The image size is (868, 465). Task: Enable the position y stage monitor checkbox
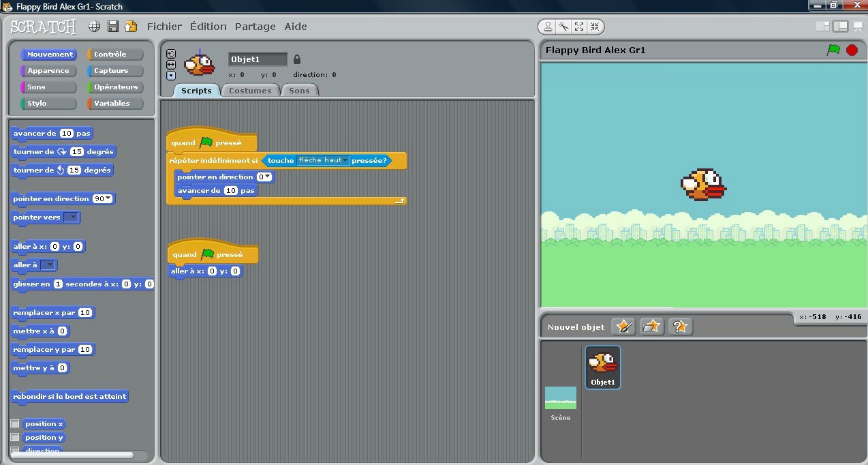coord(15,437)
